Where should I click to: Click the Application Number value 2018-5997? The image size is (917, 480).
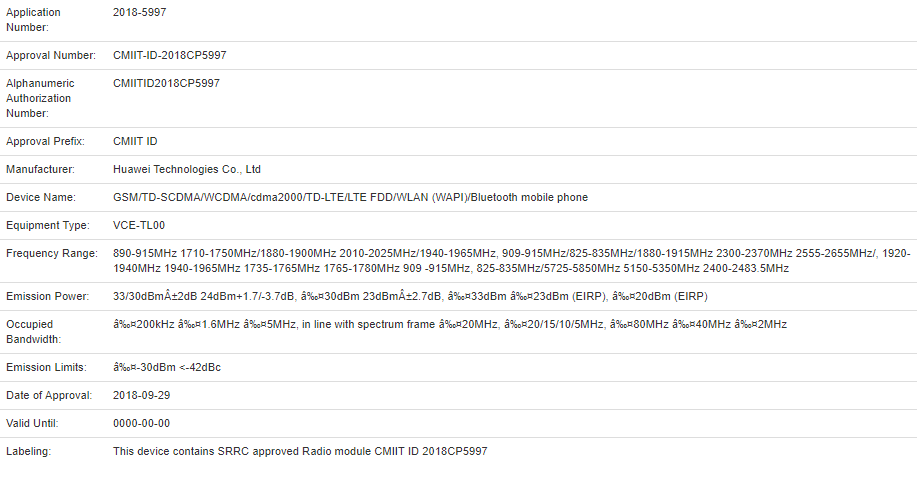pos(141,13)
